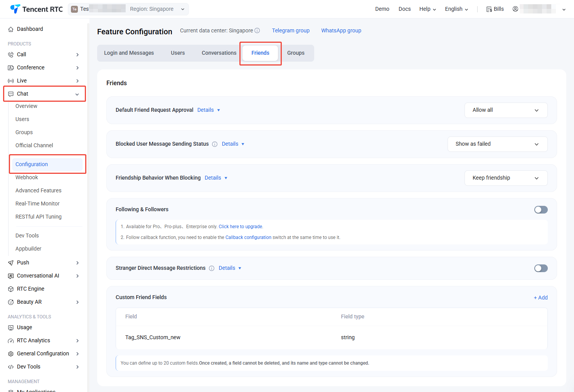The image size is (574, 392).
Task: Open Real-Time Monitor in sidebar
Action: (37, 204)
